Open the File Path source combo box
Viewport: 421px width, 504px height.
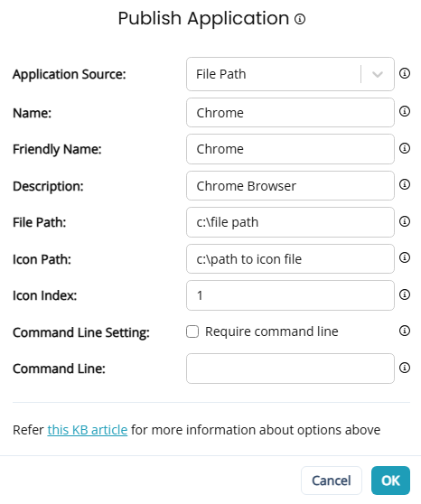290,74
